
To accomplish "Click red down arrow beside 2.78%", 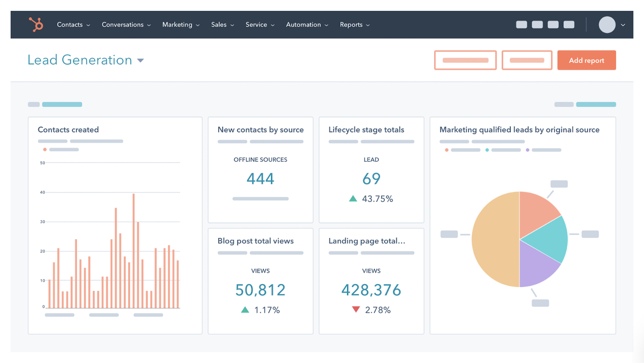I will (x=356, y=310).
